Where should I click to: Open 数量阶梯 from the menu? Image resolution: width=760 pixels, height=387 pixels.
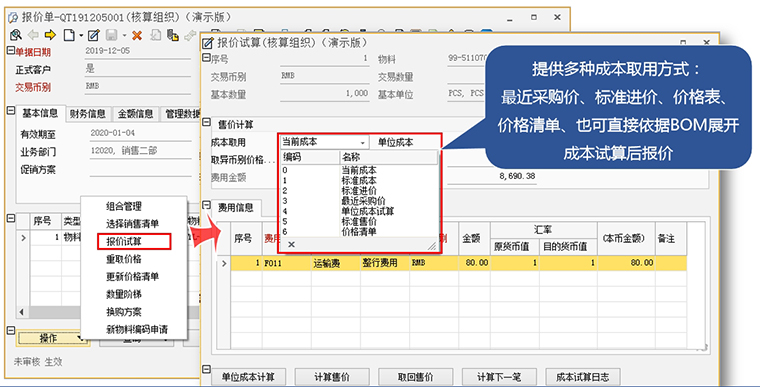[124, 294]
